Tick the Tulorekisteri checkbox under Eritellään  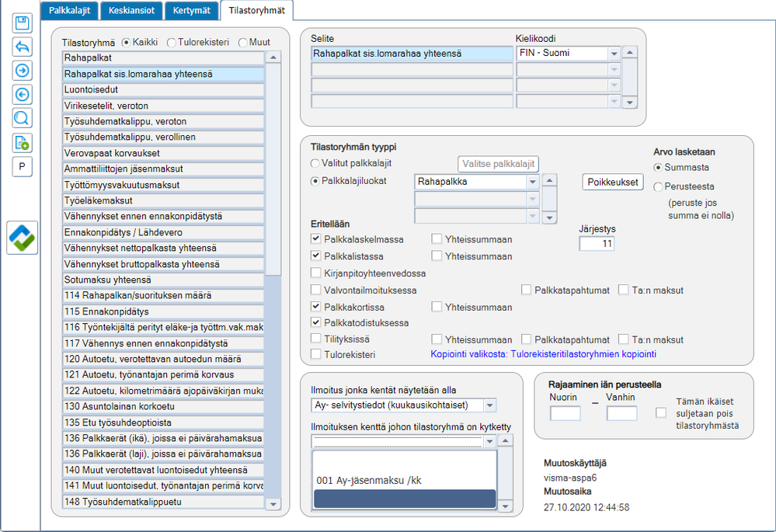click(315, 354)
